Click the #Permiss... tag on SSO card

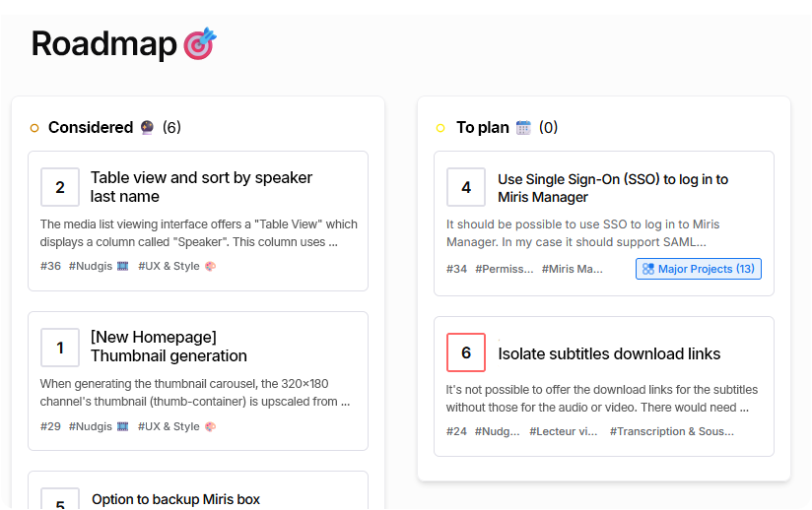tap(504, 269)
